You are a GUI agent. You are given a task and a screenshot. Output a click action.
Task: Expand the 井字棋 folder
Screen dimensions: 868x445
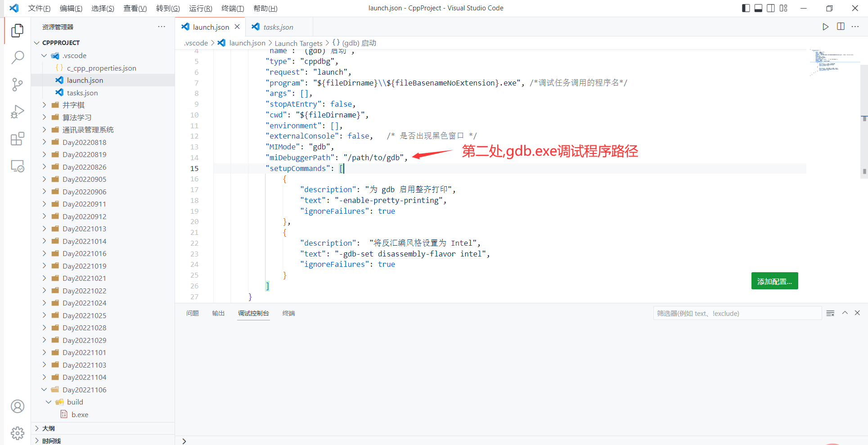(44, 105)
